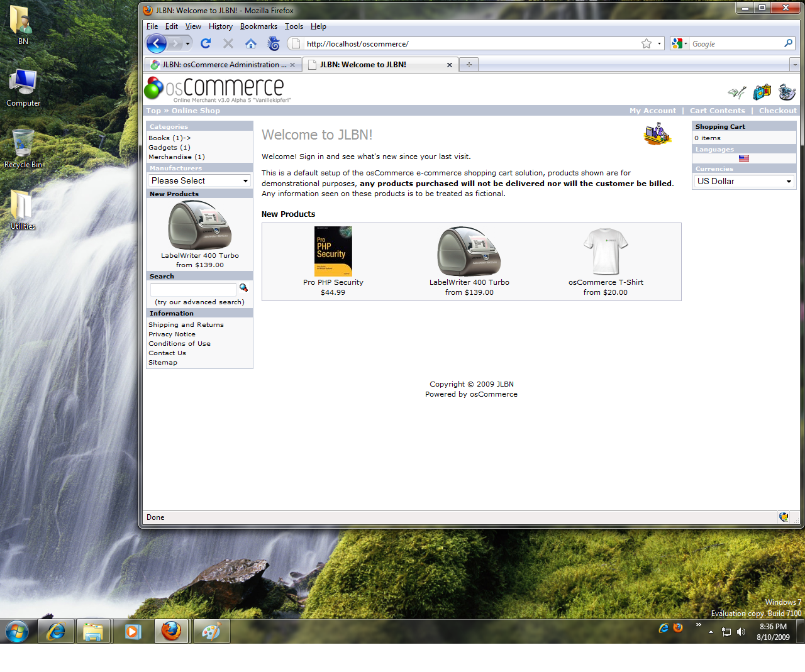The image size is (805, 672).
Task: Open the Bookmarks menu
Action: point(258,26)
